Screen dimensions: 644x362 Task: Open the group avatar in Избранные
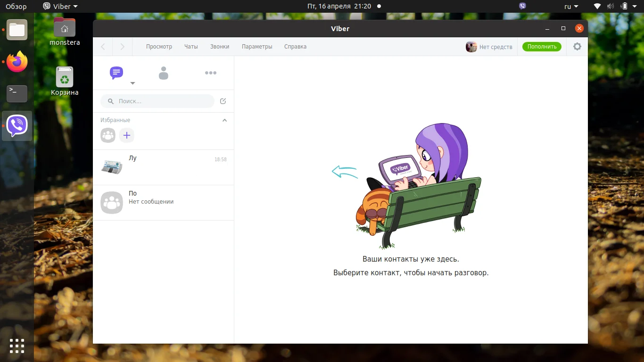point(108,136)
